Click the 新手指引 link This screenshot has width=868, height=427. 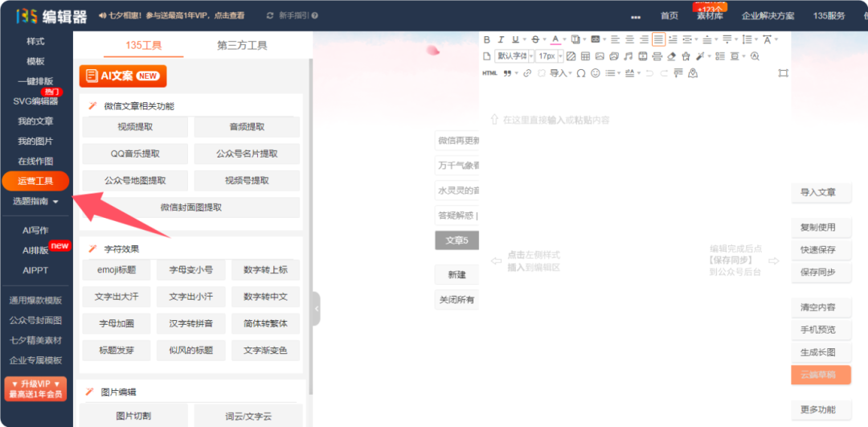tap(293, 15)
